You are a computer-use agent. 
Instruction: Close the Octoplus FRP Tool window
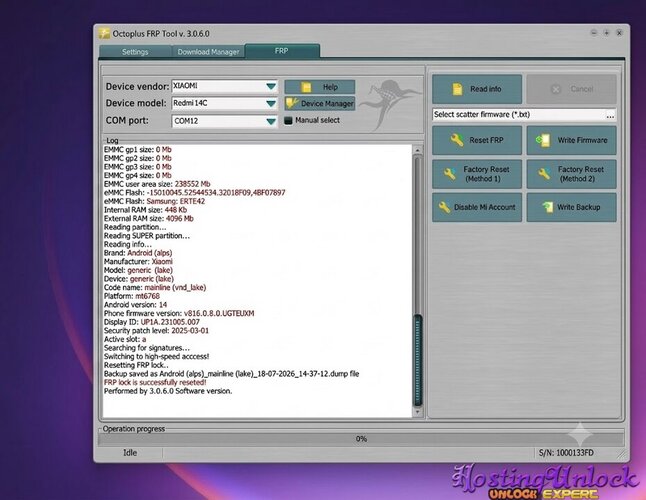[x=619, y=33]
